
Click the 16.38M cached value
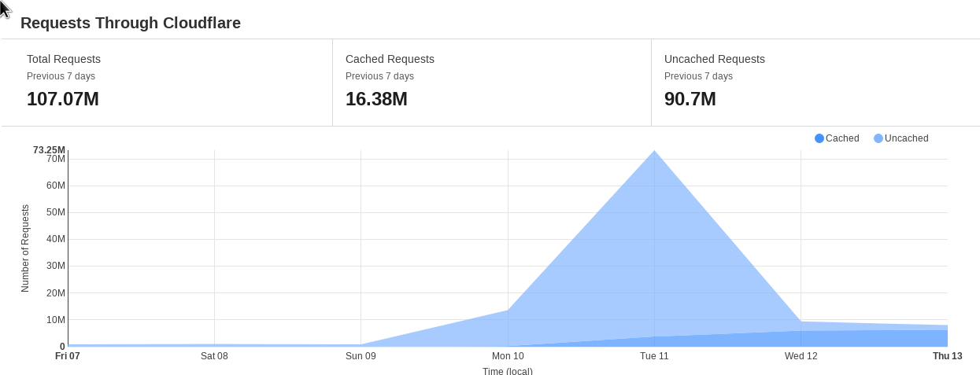click(376, 99)
